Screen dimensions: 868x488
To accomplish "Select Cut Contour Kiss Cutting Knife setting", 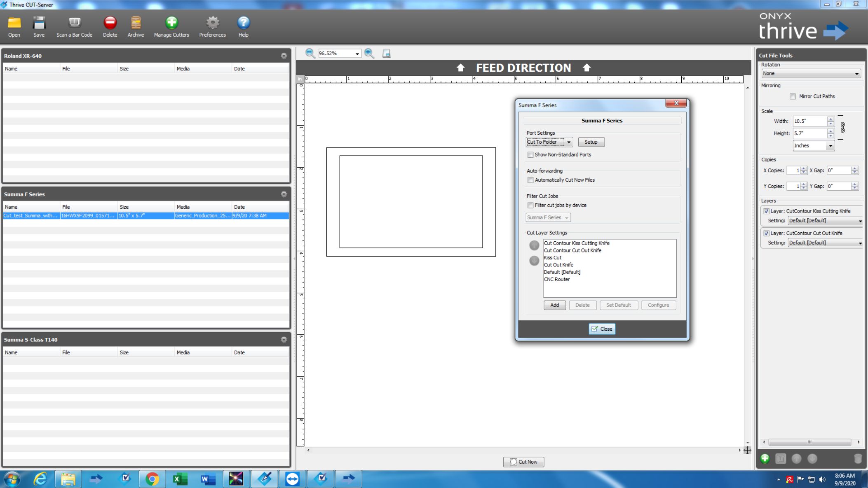I will coord(576,243).
